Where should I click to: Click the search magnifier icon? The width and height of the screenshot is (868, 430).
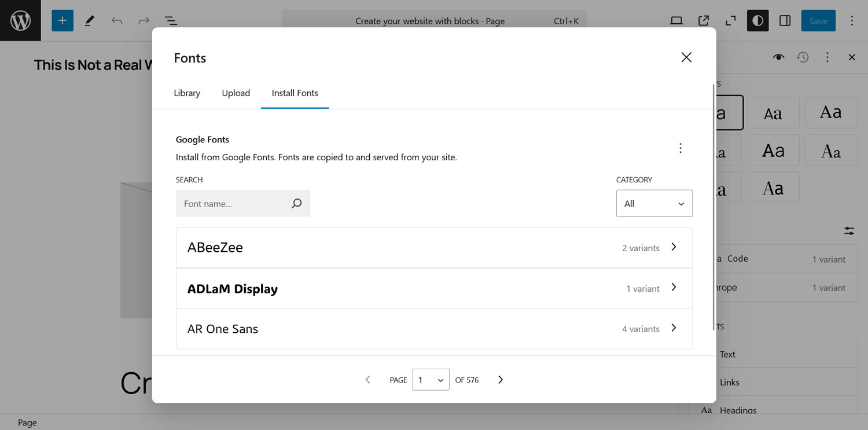[297, 203]
